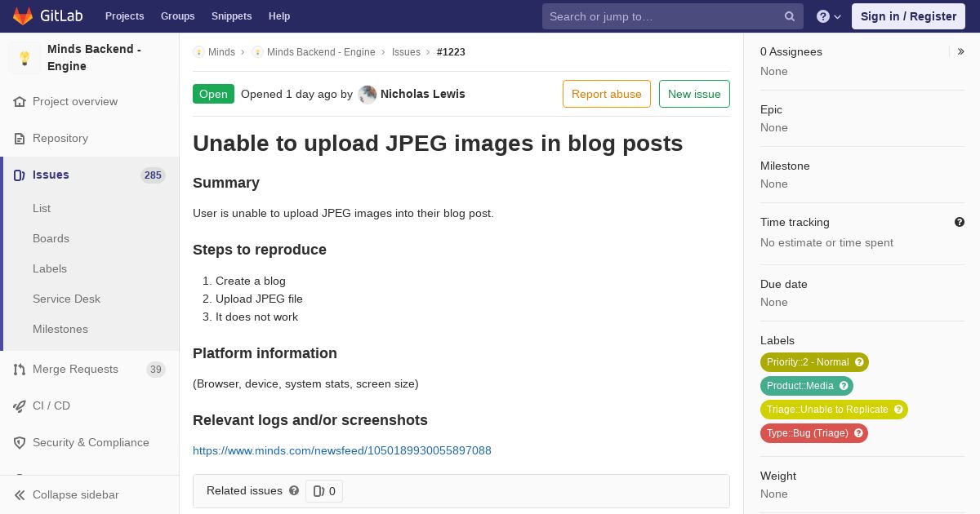Viewport: 980px width, 514px height.
Task: Click Minds Backend - Engine project title
Action: (x=94, y=58)
